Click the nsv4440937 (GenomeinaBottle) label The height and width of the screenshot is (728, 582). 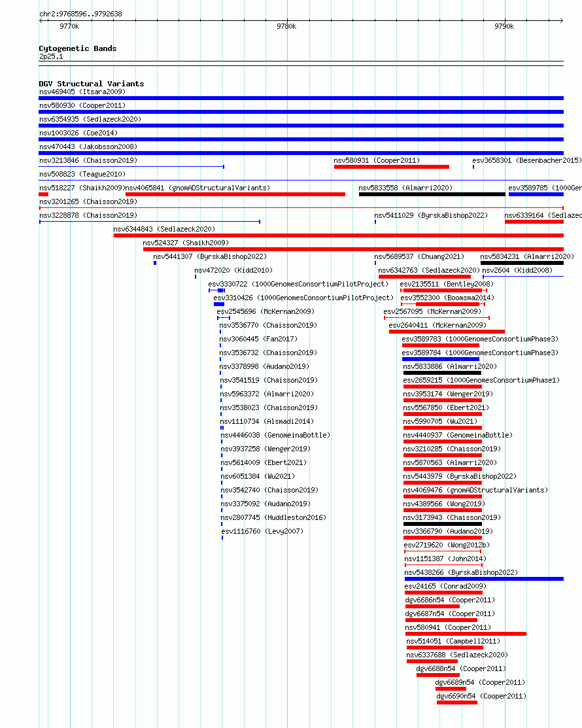click(x=458, y=435)
